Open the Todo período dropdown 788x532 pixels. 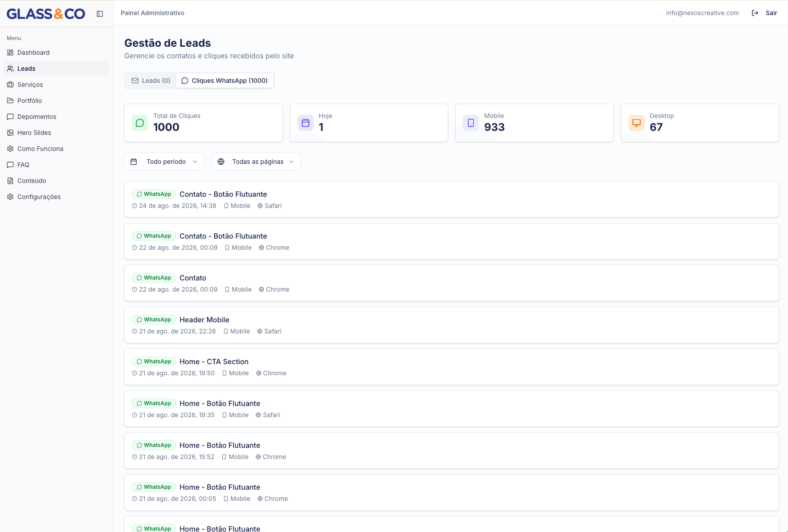click(164, 162)
